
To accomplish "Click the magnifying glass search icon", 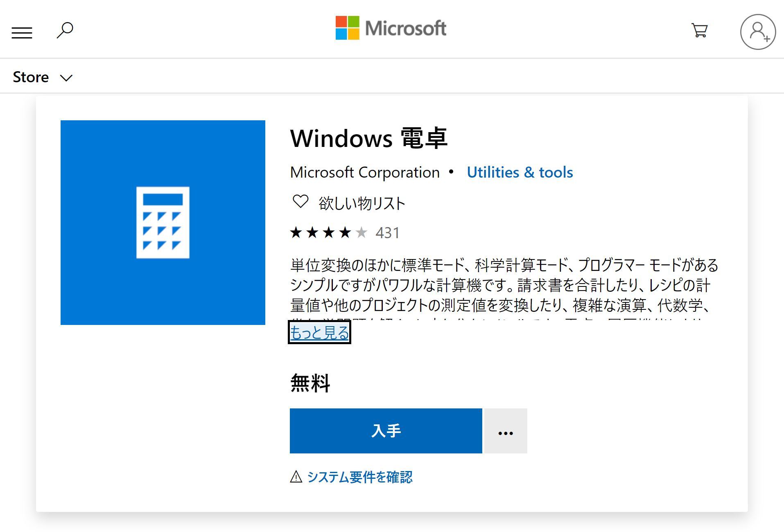I will [65, 30].
